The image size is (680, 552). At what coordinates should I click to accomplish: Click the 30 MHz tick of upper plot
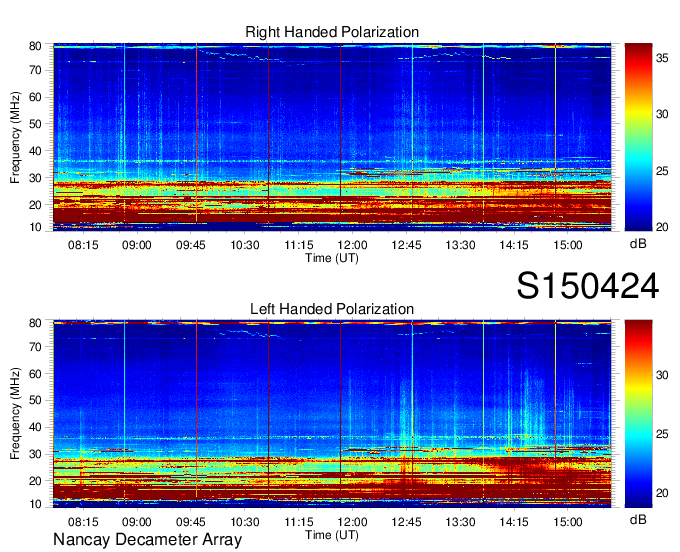(x=35, y=178)
